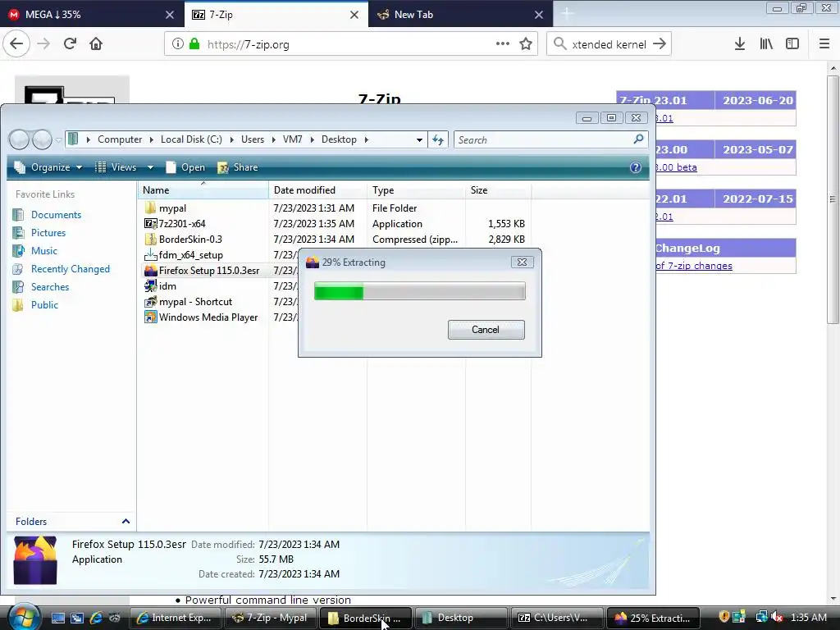The image size is (840, 630).
Task: Click the browser back arrow button
Action: pyautogui.click(x=16, y=44)
